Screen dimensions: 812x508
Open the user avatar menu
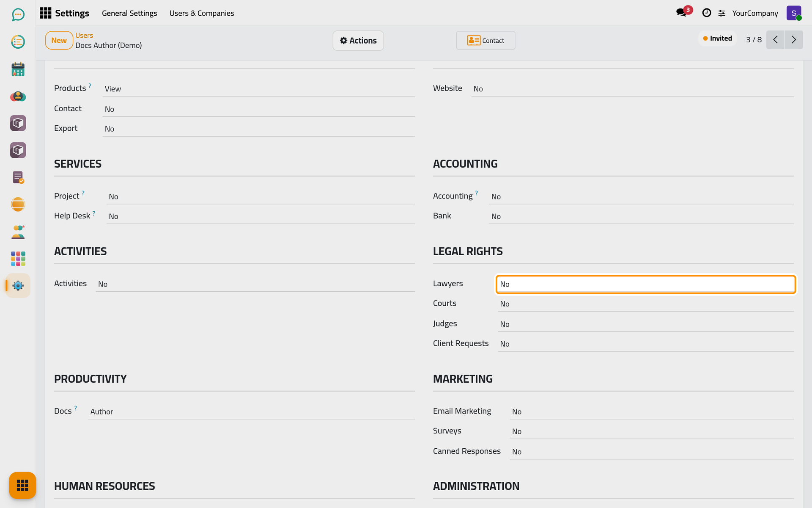click(x=794, y=13)
